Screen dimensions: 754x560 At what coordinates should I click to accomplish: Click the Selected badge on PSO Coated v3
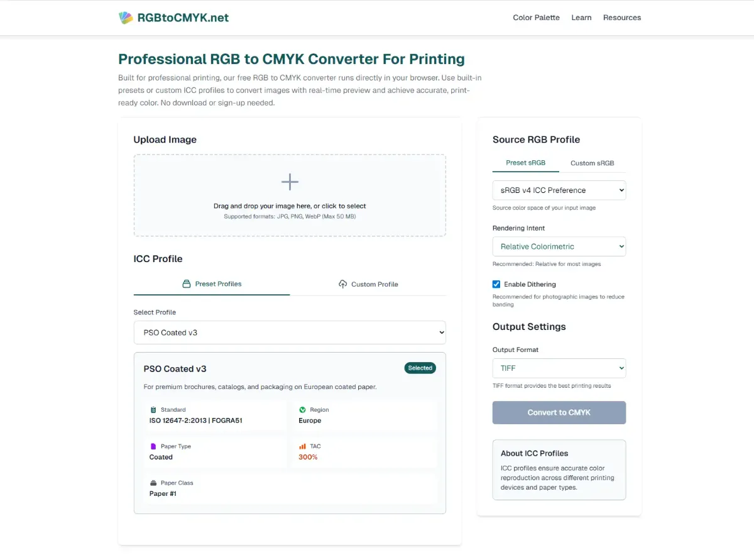pos(420,368)
